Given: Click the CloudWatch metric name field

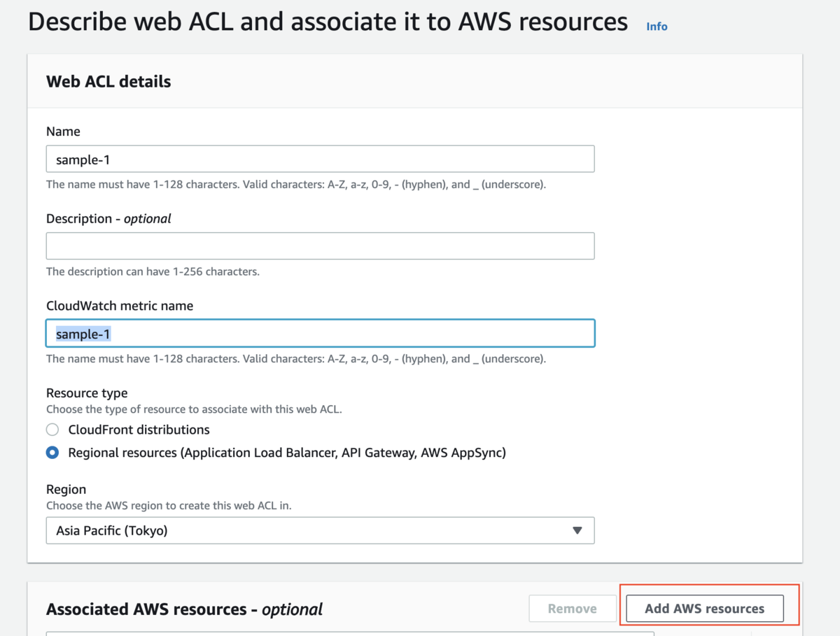Looking at the screenshot, I should 320,334.
